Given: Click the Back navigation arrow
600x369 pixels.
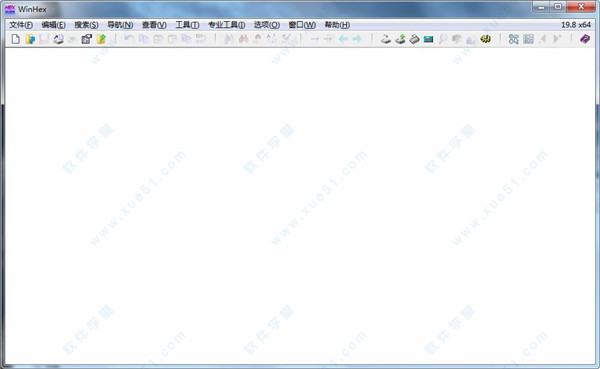Looking at the screenshot, I should pos(343,39).
